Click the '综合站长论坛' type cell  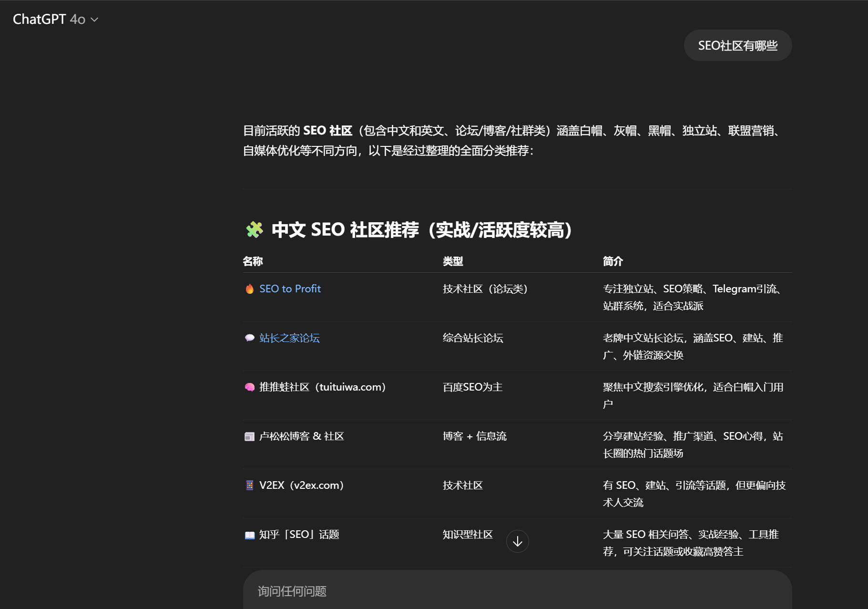tap(473, 338)
